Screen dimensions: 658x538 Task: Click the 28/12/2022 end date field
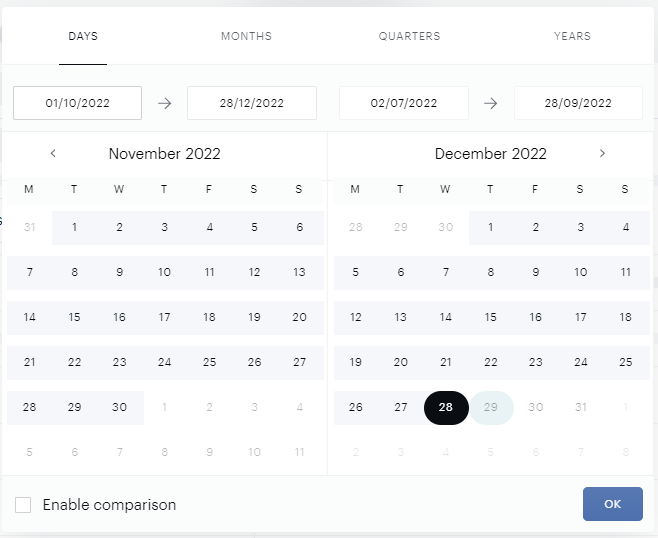tap(252, 103)
